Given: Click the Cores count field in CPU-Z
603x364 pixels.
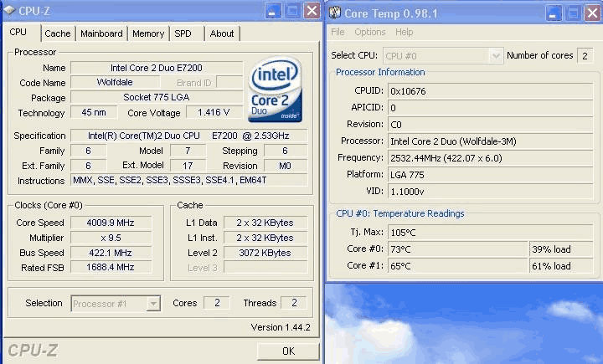Looking at the screenshot, I should [x=217, y=303].
